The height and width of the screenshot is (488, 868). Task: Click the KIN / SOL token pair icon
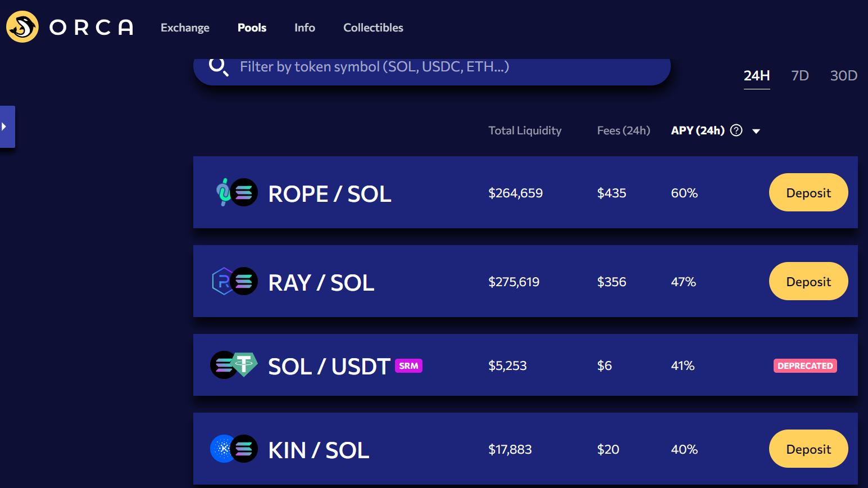click(x=234, y=449)
